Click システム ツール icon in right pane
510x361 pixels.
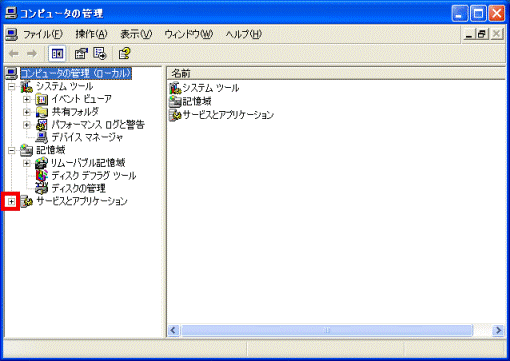(x=175, y=88)
